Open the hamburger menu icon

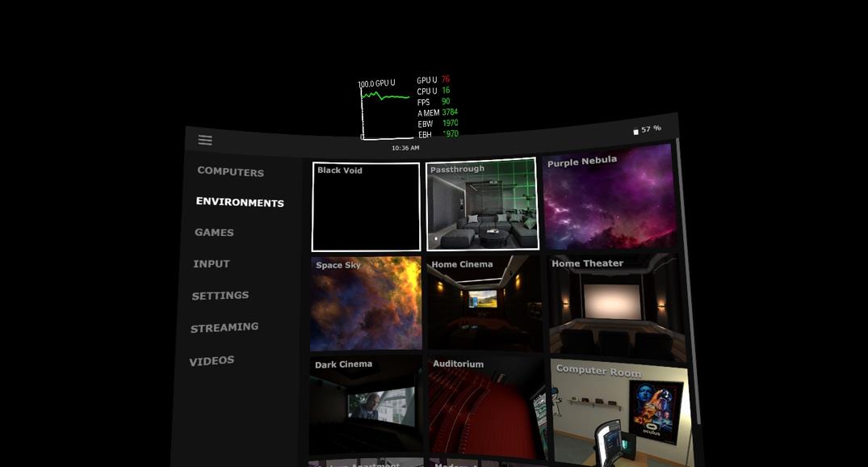(205, 140)
